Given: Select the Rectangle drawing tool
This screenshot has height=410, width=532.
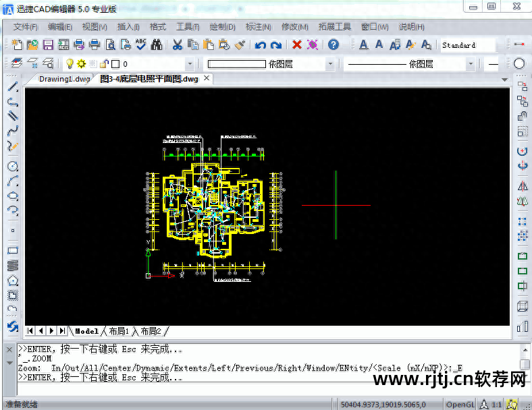Looking at the screenshot, I should pyautogui.click(x=13, y=250).
